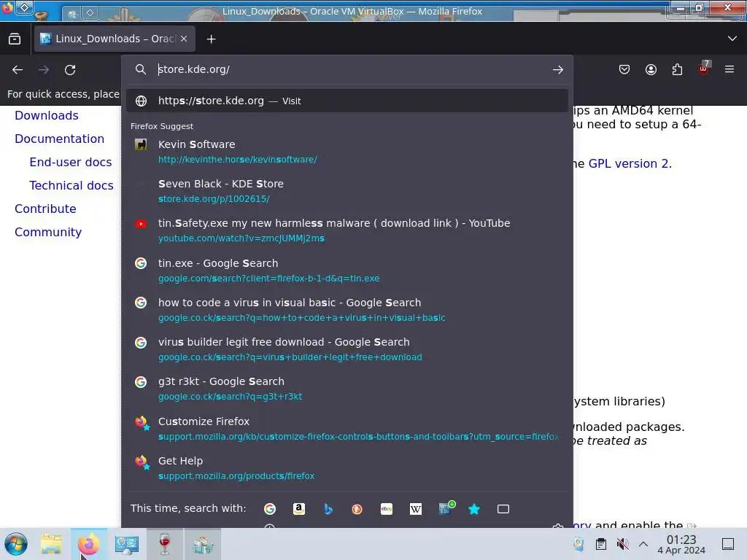
Task: Expand the list all tabs chevron
Action: [732, 39]
